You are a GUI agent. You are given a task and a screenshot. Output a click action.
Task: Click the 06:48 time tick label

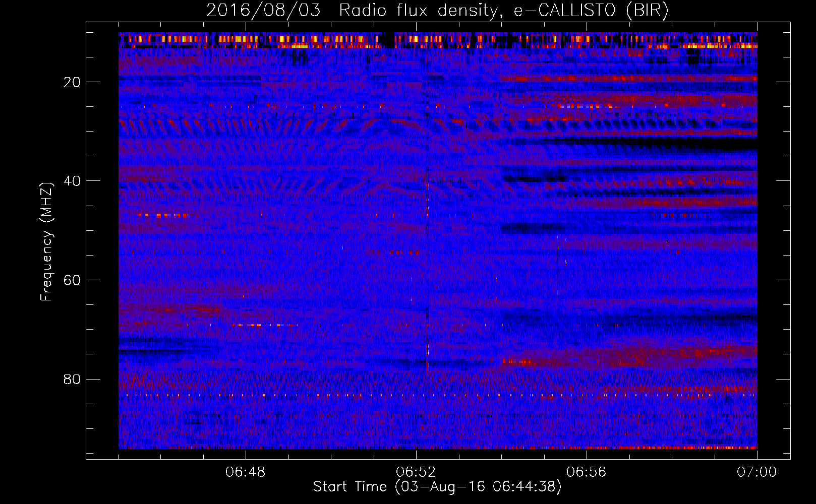(x=246, y=472)
